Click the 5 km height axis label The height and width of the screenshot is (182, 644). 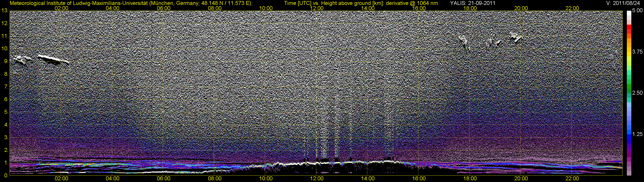click(6, 112)
